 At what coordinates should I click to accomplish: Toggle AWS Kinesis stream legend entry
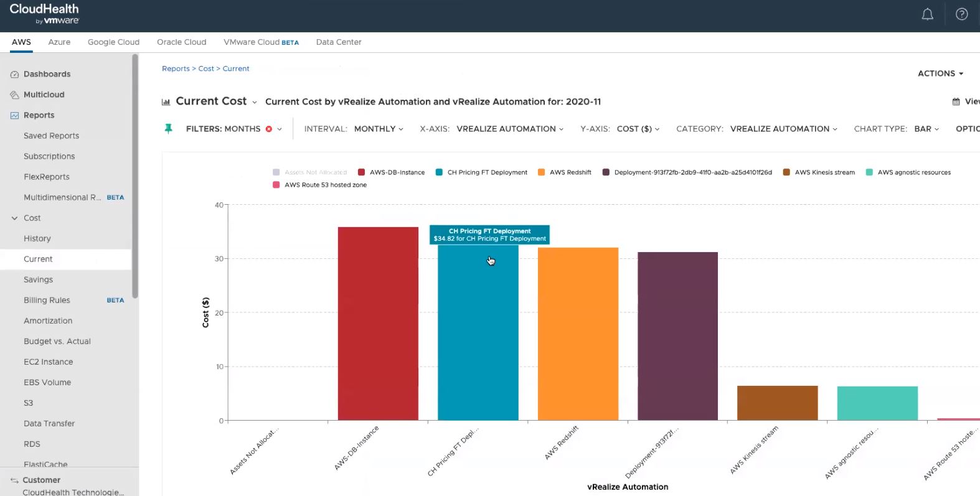pyautogui.click(x=819, y=172)
